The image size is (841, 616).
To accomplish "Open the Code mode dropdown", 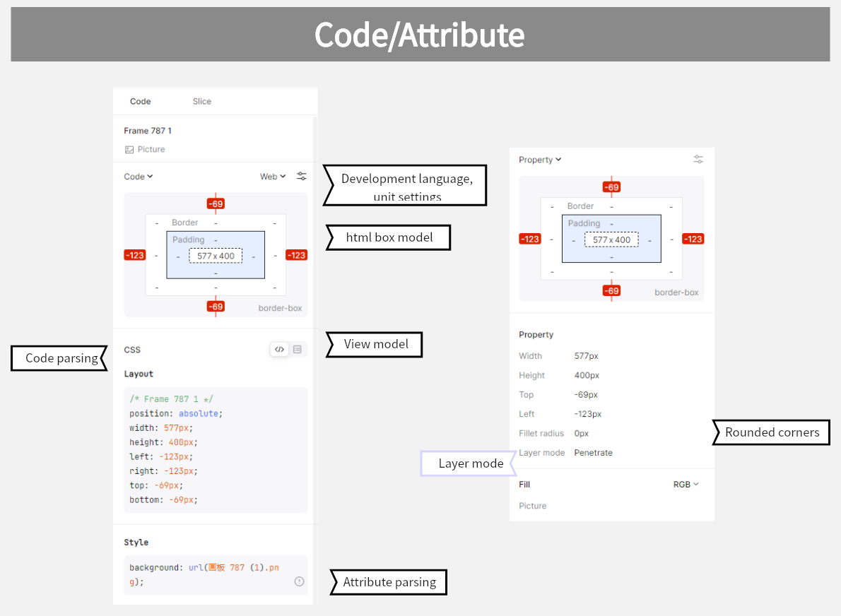I will click(x=139, y=177).
